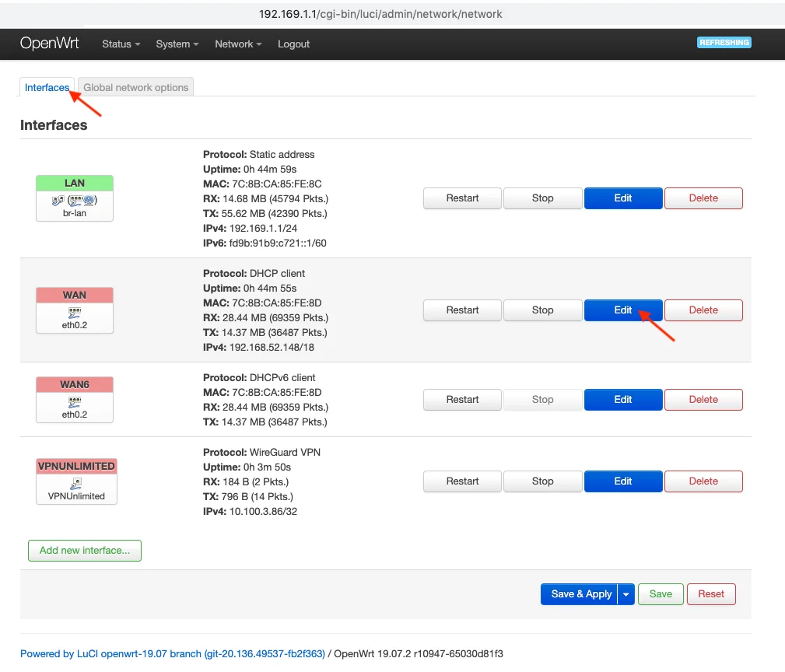785x672 pixels.
Task: Switch to the Interfaces tab
Action: coord(47,88)
